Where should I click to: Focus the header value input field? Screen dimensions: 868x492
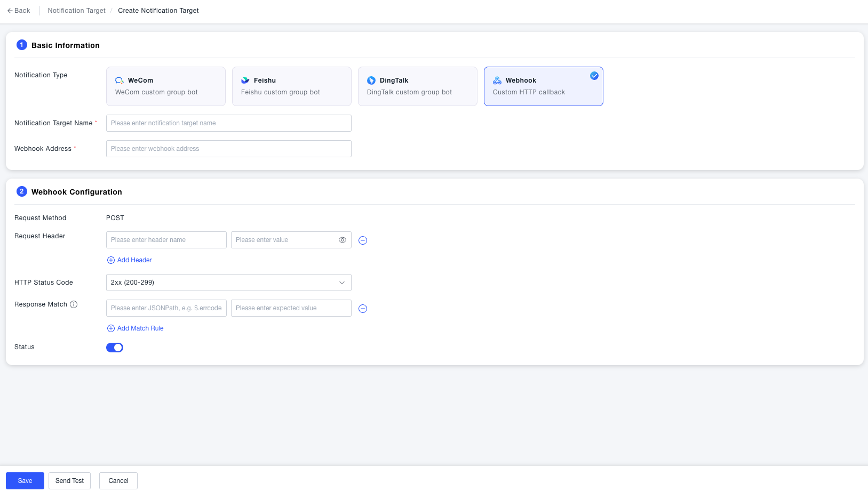pyautogui.click(x=291, y=240)
